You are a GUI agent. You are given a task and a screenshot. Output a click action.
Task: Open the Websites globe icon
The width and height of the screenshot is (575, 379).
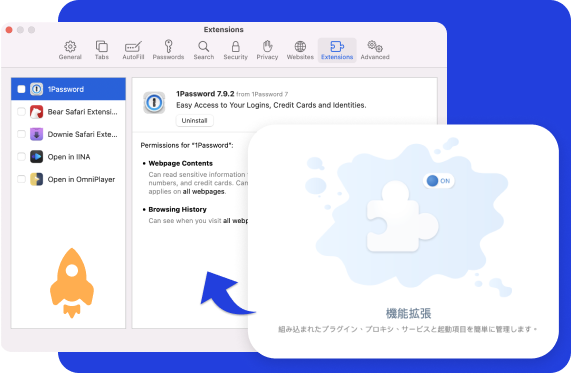300,50
